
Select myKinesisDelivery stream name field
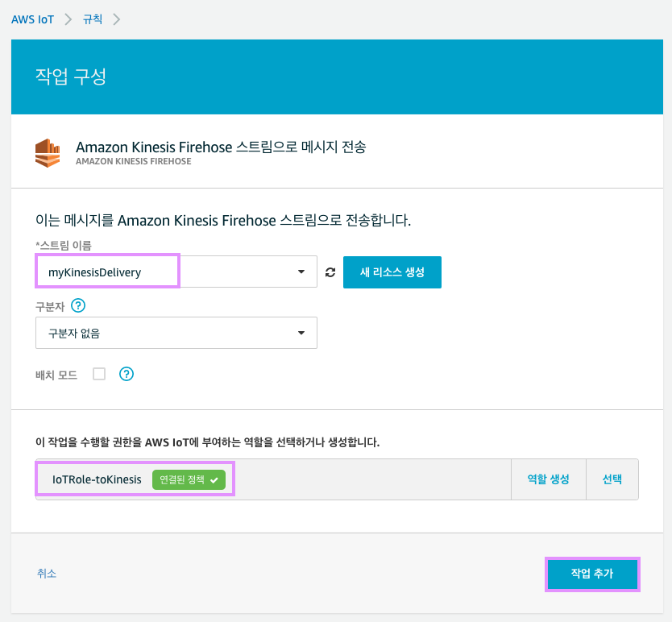pos(107,272)
